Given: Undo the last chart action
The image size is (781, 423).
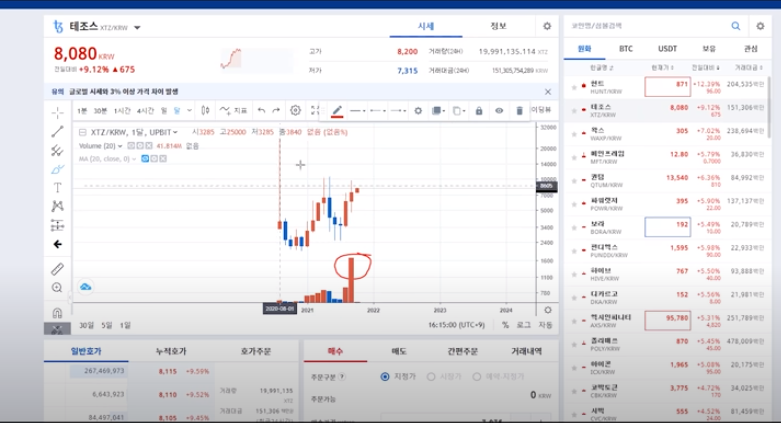Looking at the screenshot, I should click(x=261, y=110).
